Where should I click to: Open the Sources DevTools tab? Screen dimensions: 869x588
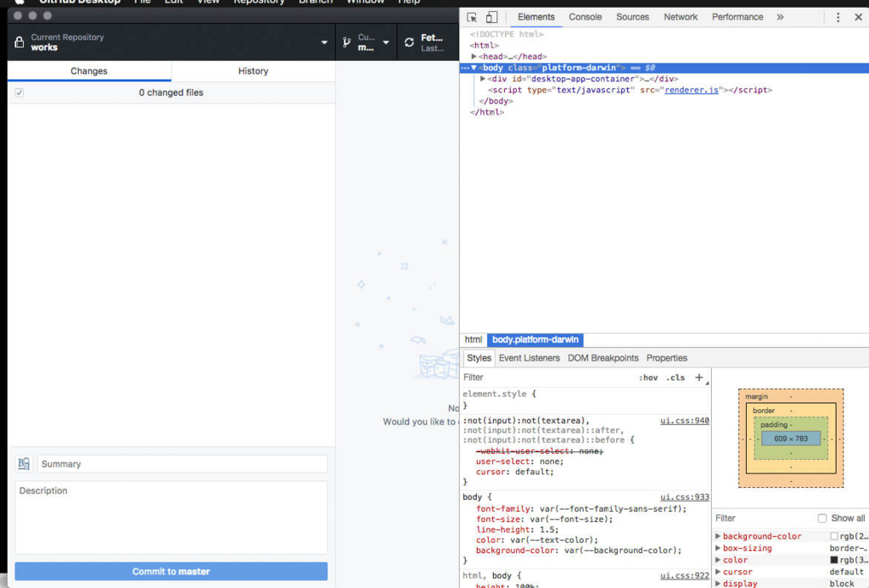632,17
